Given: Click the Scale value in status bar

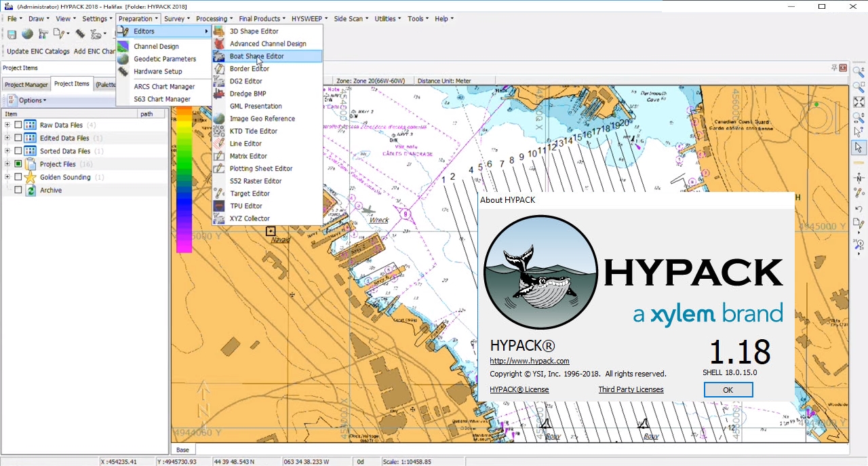Looking at the screenshot, I should click(407, 462).
